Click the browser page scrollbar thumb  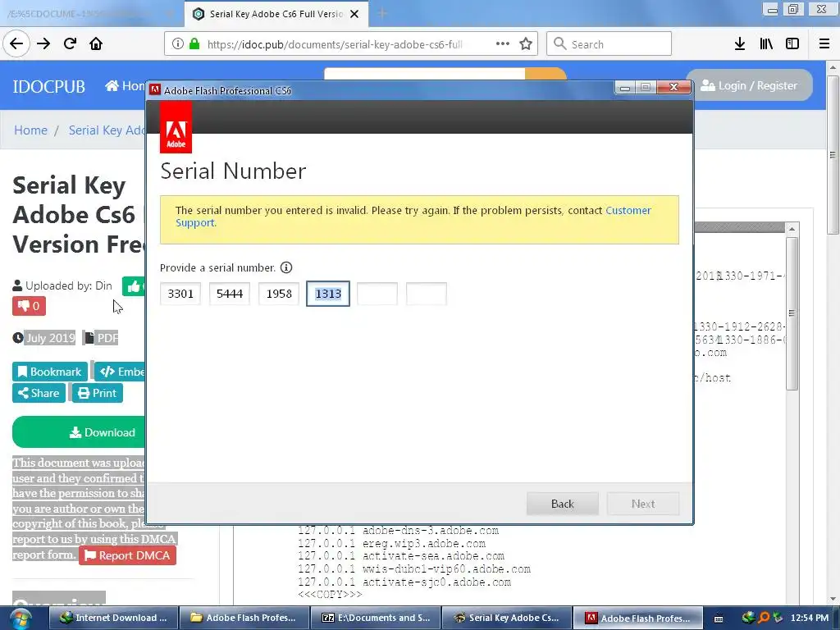click(x=833, y=154)
